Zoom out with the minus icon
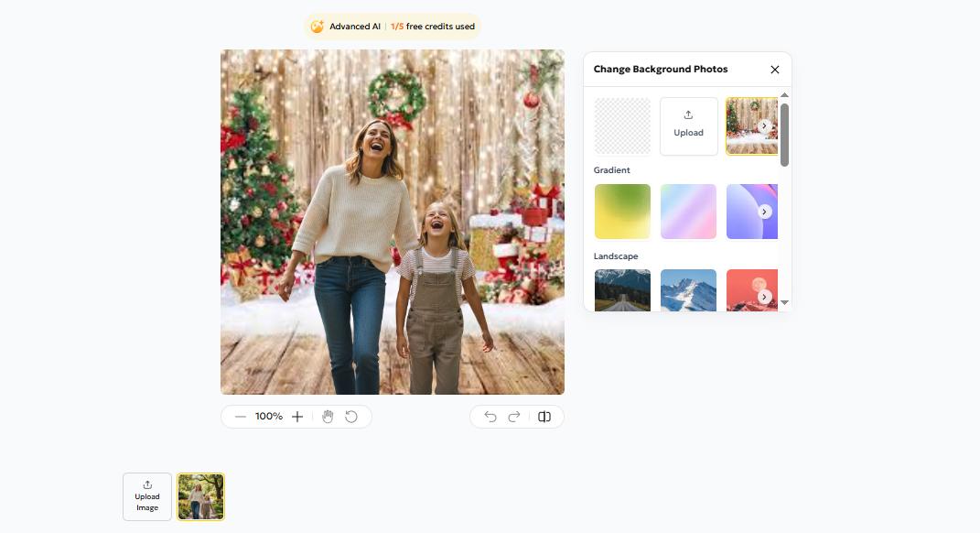This screenshot has width=980, height=533. click(241, 417)
